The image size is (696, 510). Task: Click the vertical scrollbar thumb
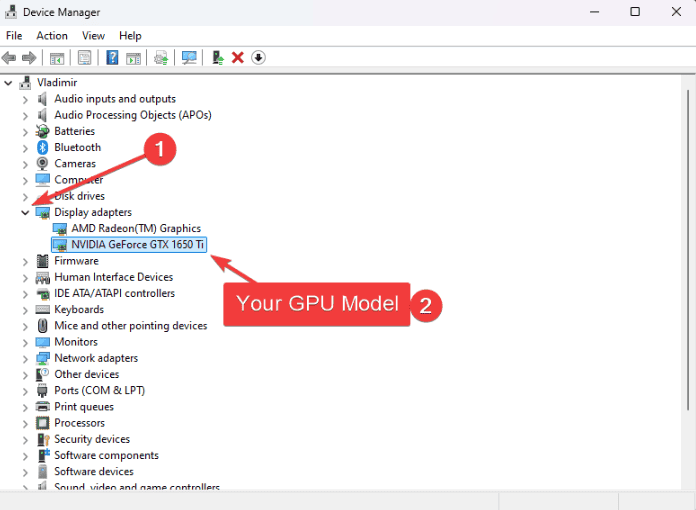688,250
